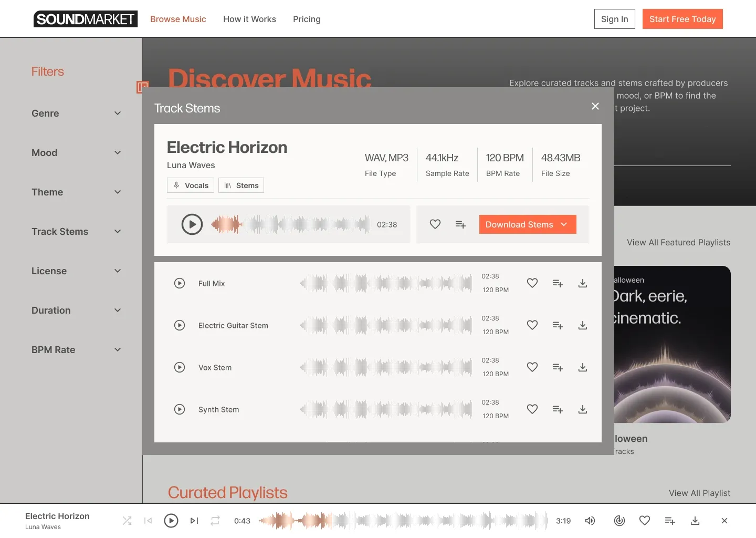
Task: Expand the BPM Rate filter
Action: [77, 350]
